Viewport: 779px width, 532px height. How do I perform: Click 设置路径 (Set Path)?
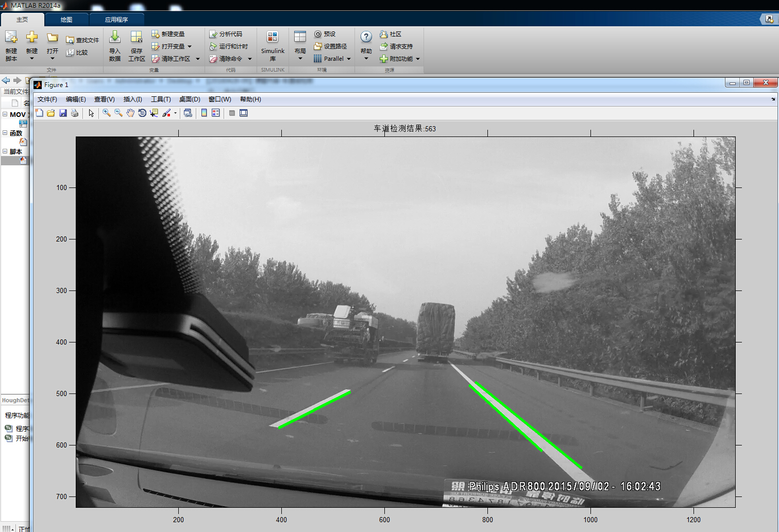point(330,46)
